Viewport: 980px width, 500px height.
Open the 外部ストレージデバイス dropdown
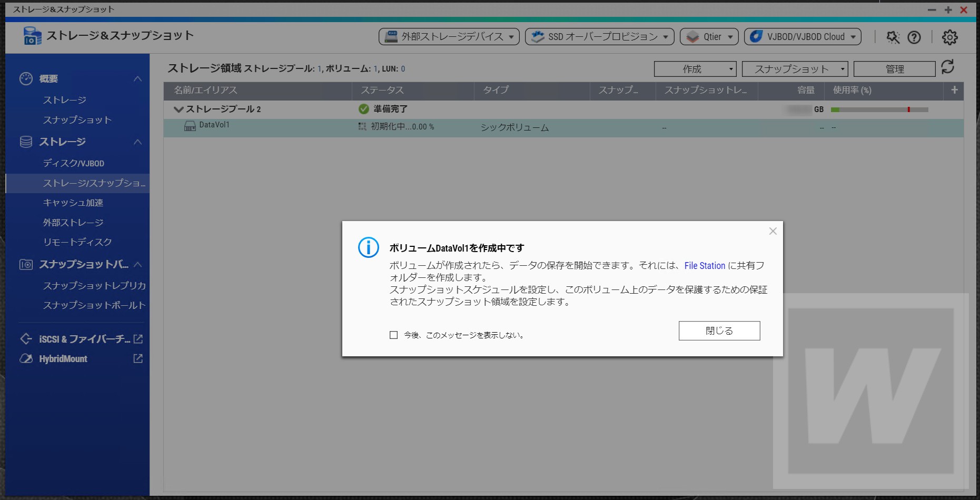tap(449, 36)
